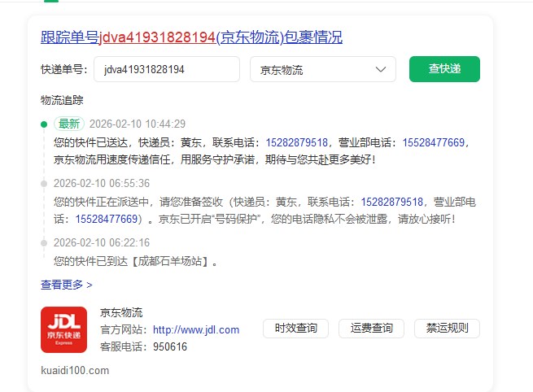533x392 pixels.
Task: View 禁运规则 prohibited items rules
Action: tap(447, 329)
